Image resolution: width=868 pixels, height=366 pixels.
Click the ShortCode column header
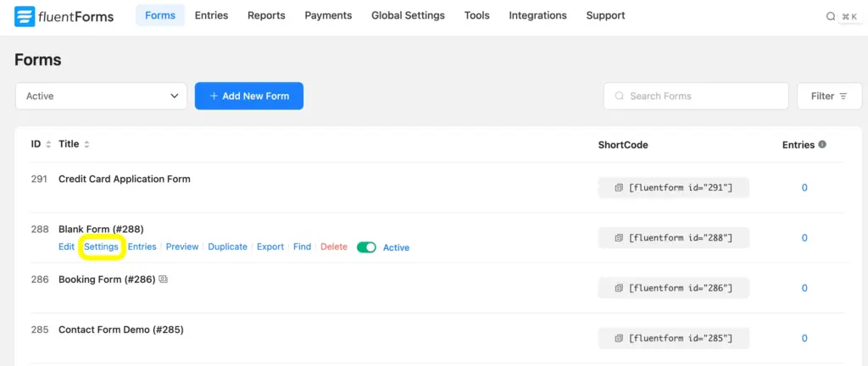(x=623, y=145)
